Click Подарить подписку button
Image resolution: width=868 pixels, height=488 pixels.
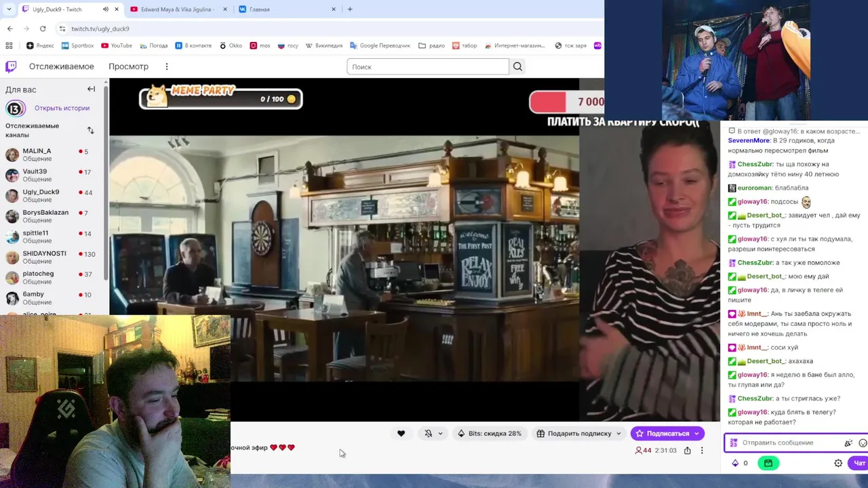click(x=578, y=434)
